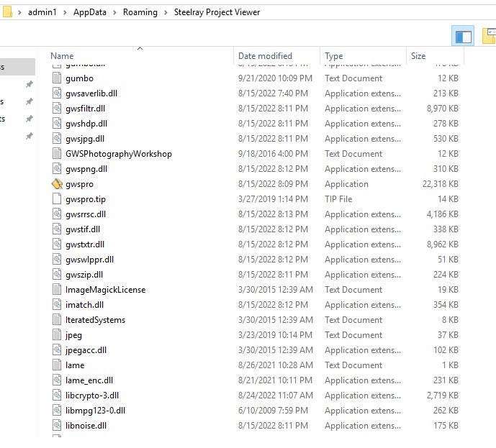Screen dimensions: 496x448
Task: Sort files by the Size column header
Action: (x=418, y=56)
